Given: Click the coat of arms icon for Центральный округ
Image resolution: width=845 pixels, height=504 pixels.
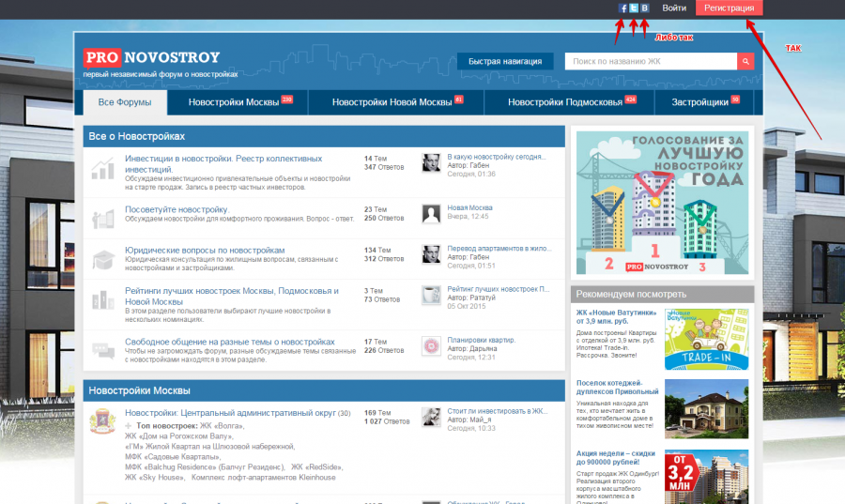Looking at the screenshot, I should click(x=102, y=421).
